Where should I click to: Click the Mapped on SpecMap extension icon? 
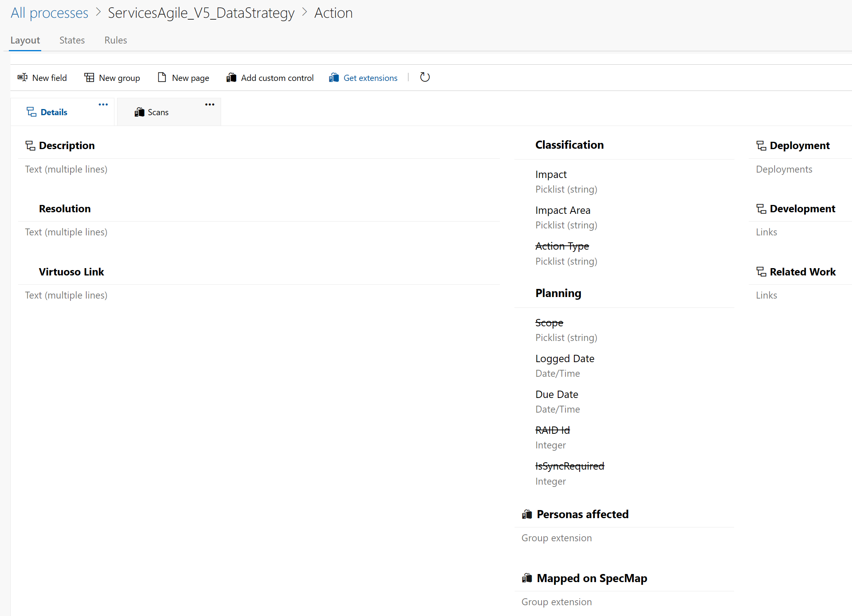click(x=527, y=578)
